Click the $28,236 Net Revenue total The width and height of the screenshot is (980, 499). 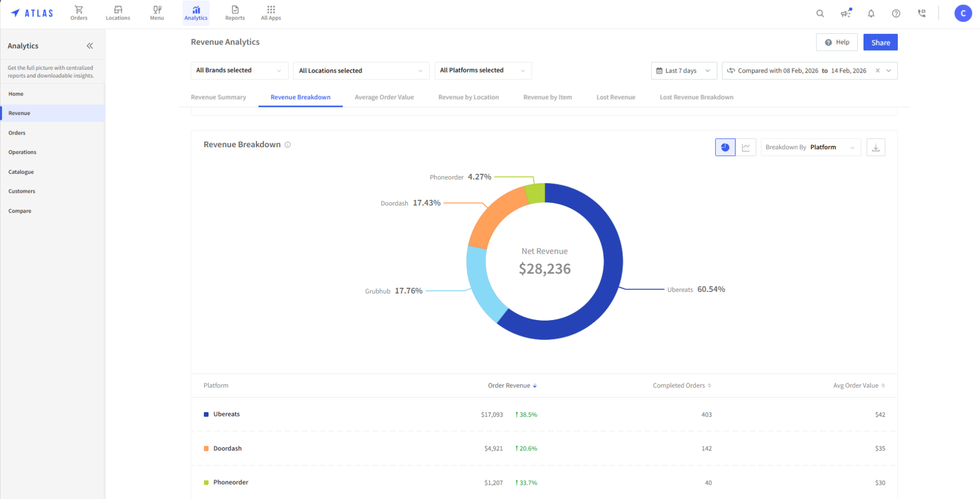[545, 269]
